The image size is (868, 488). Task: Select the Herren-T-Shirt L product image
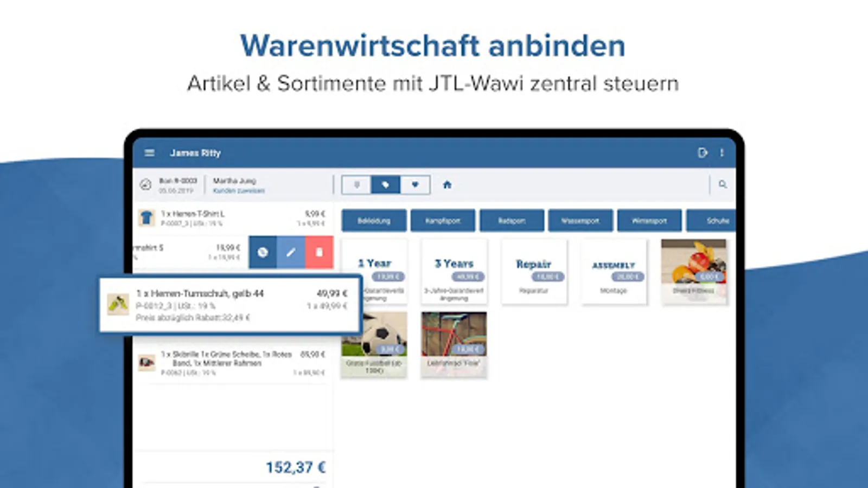click(146, 218)
